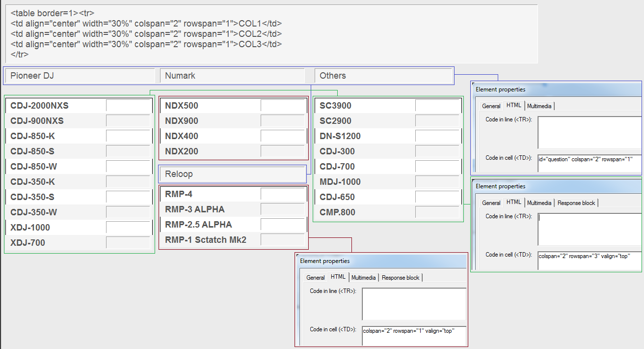Click the SC3900 row label
The height and width of the screenshot is (349, 644).
[x=335, y=106]
